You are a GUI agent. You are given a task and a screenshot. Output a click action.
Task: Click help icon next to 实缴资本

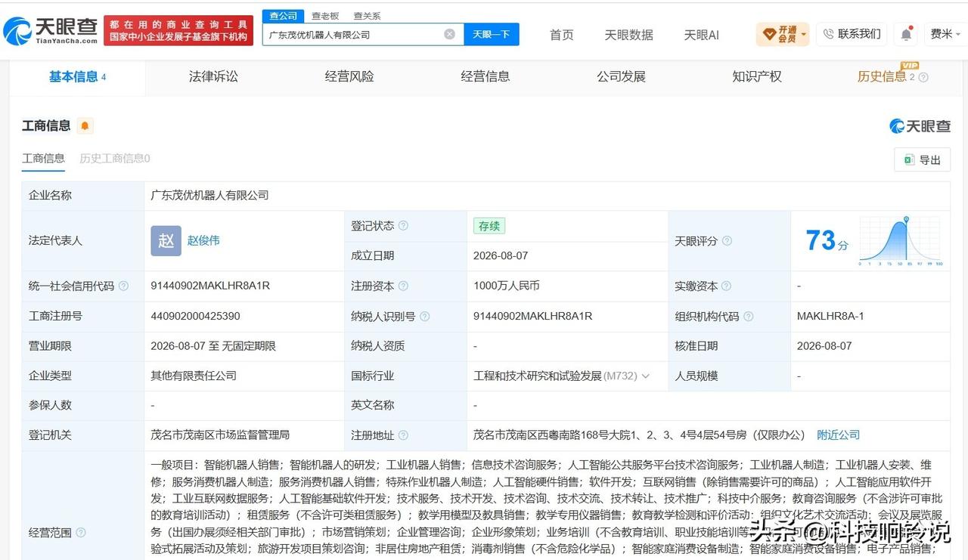click(726, 286)
